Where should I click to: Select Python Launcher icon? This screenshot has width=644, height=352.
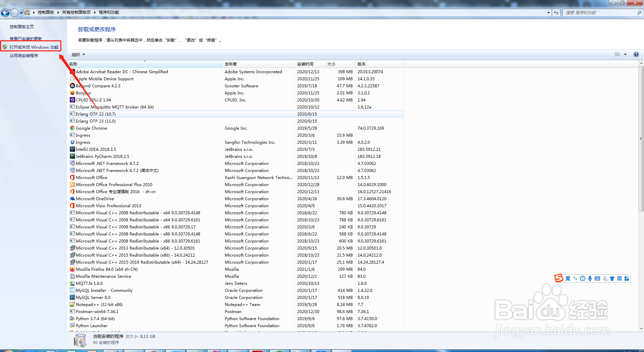72,325
